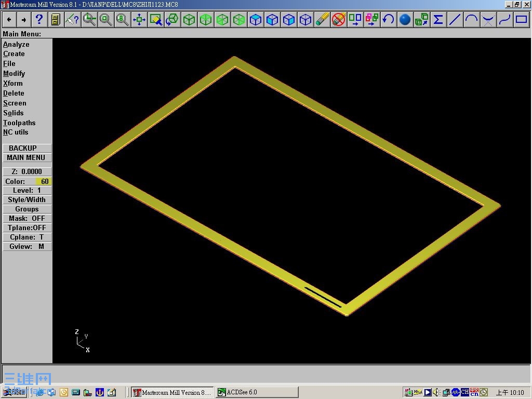Select the Create arc tool icon
The height and width of the screenshot is (399, 532).
point(471,20)
